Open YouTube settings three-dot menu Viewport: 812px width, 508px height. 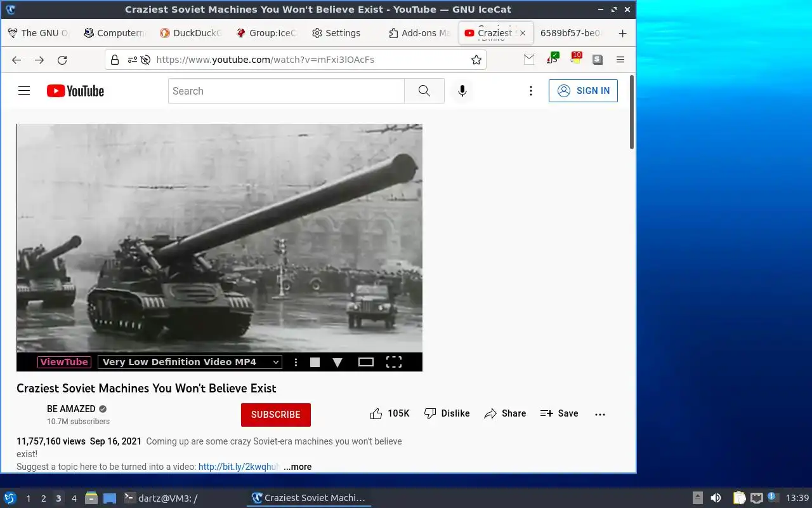pyautogui.click(x=531, y=91)
